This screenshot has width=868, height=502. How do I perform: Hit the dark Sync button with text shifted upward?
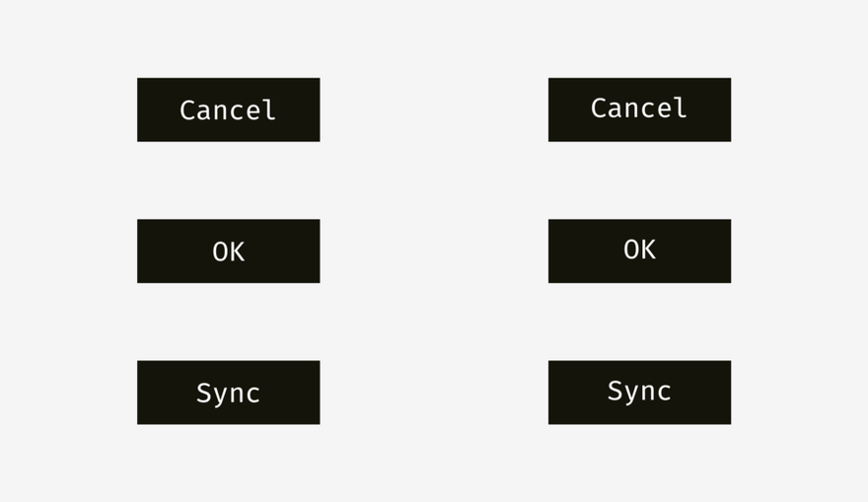tap(639, 393)
